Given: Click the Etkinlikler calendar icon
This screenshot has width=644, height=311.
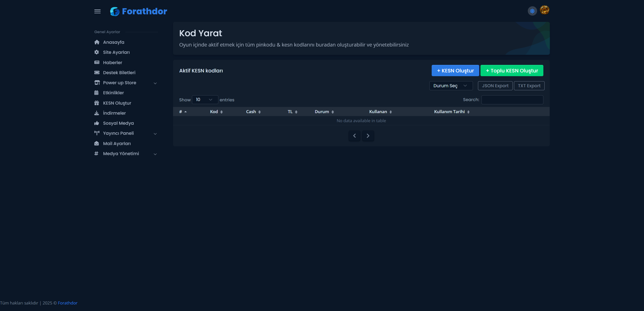Looking at the screenshot, I should point(96,93).
